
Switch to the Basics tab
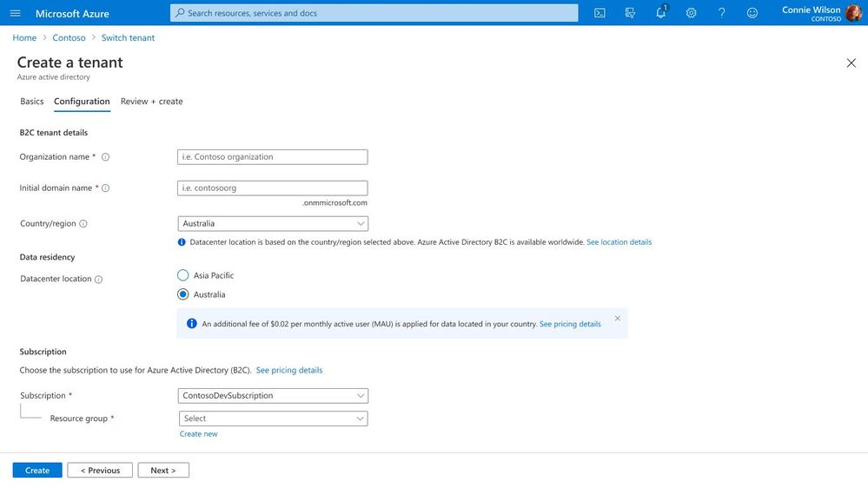[x=31, y=102]
